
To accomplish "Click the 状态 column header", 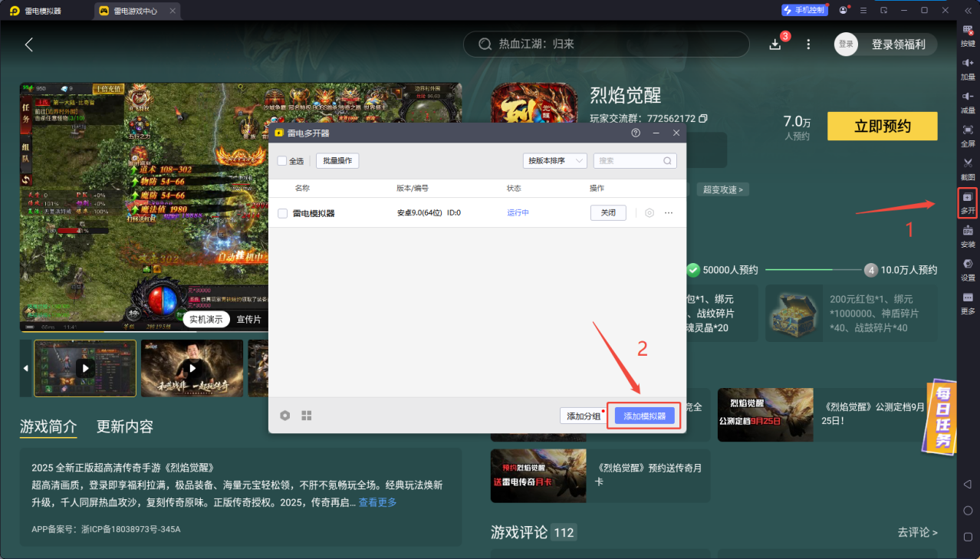I will click(514, 188).
